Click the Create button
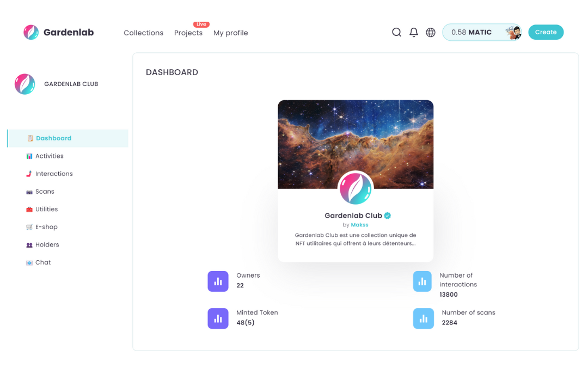The image size is (588, 381). pos(546,32)
